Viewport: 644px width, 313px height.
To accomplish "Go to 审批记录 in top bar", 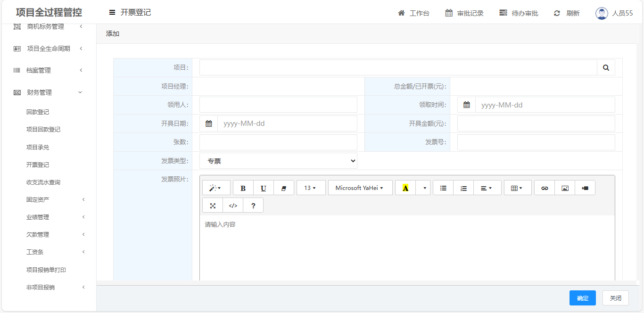I will [464, 13].
